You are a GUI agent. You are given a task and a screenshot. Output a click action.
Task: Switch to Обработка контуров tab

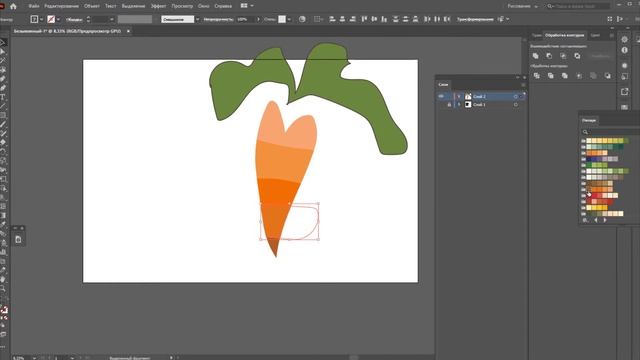564,36
